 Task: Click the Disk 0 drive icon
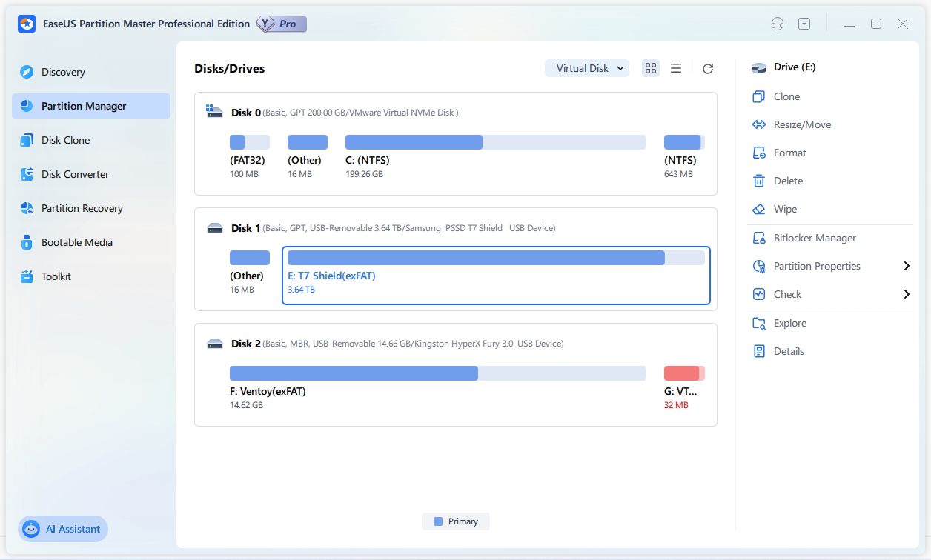click(215, 112)
